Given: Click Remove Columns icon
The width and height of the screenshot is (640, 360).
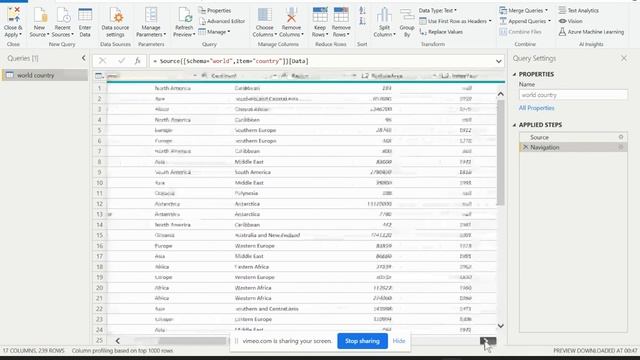Looking at the screenshot, I should pyautogui.click(x=291, y=15).
